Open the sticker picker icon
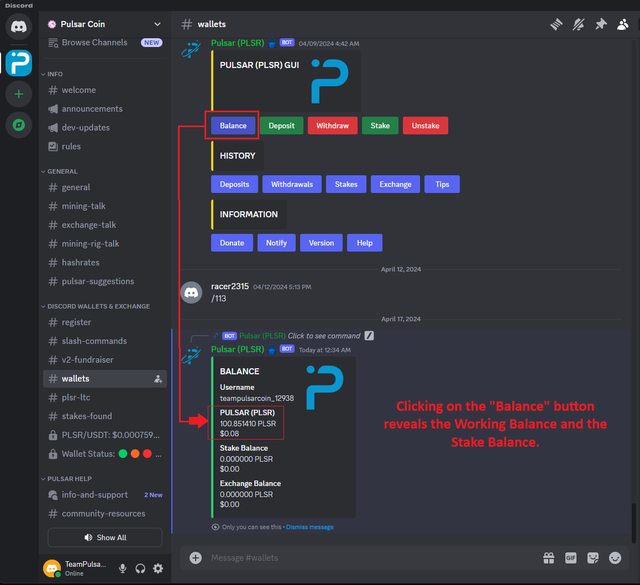The height and width of the screenshot is (585, 640). [x=593, y=558]
